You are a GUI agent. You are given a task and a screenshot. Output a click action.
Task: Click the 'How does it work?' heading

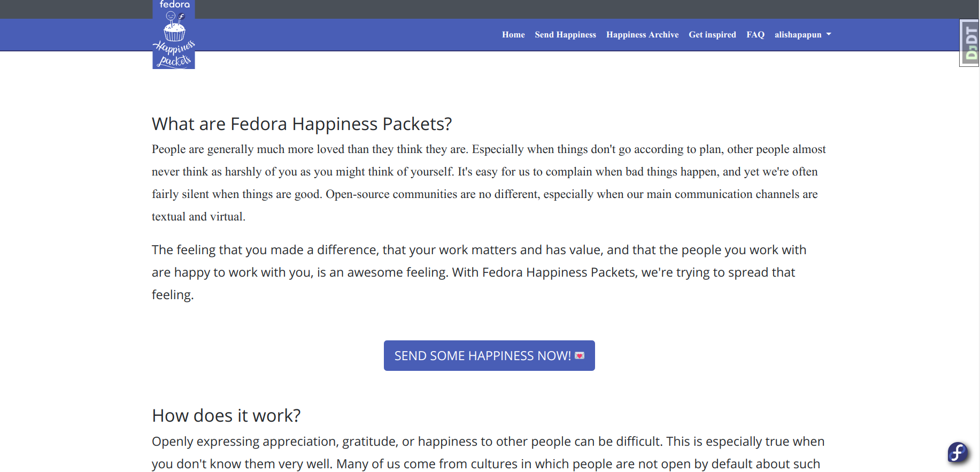click(x=226, y=416)
